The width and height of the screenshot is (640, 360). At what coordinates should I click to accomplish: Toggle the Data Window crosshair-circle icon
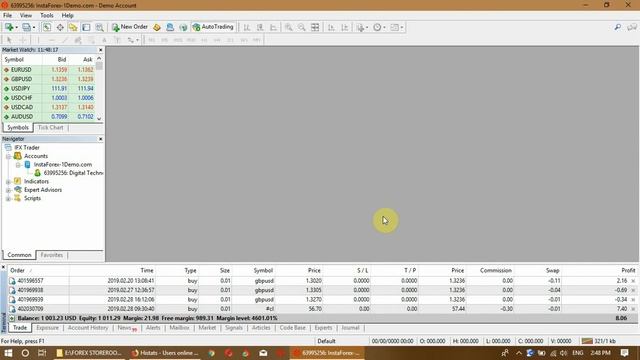coord(60,27)
